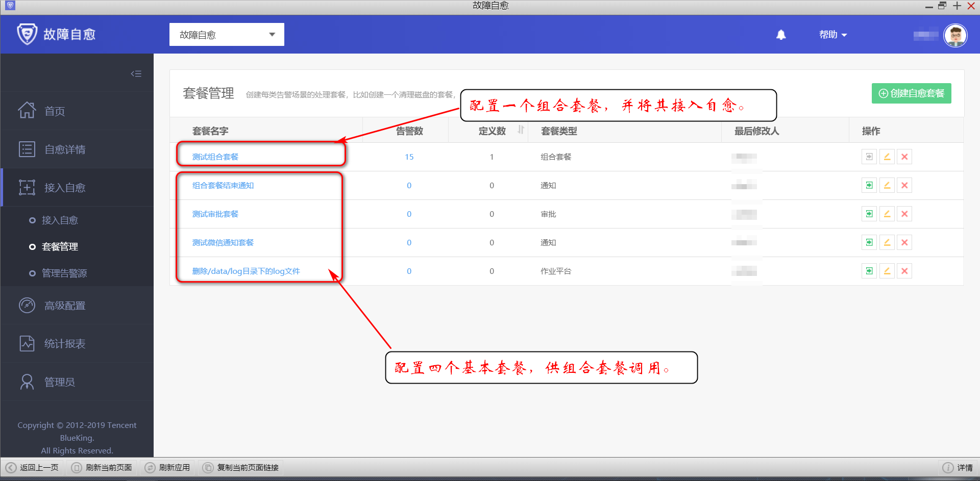Select the 套餐管理 submenu item

click(60, 246)
